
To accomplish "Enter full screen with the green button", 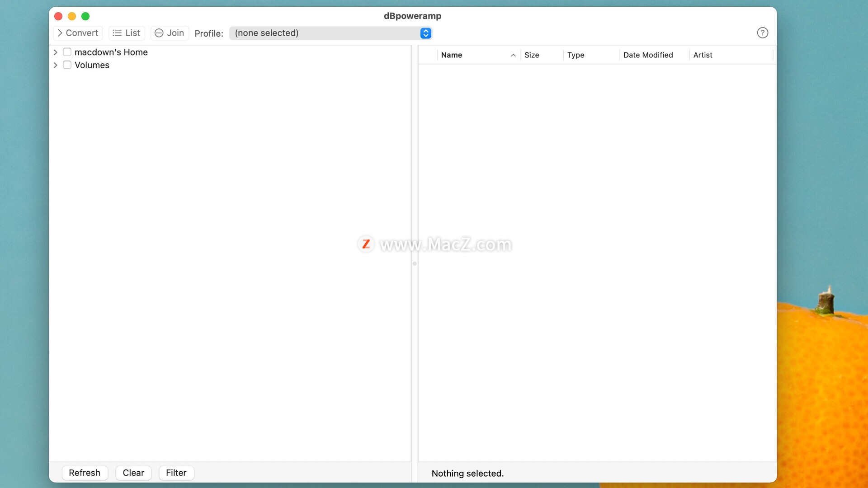I will pos(85,16).
